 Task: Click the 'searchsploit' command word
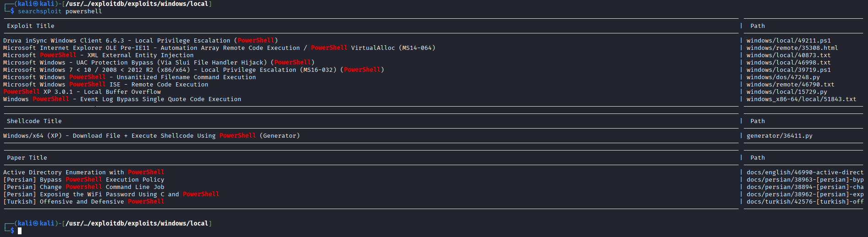[40, 11]
